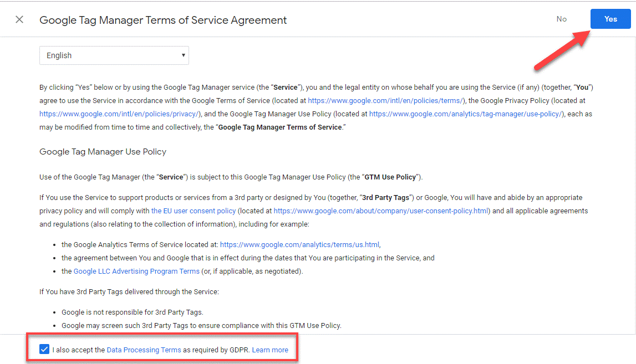Viewport: 636px width, 364px height.
Task: Click the 'Google may screen such' bullet
Action: tap(201, 325)
